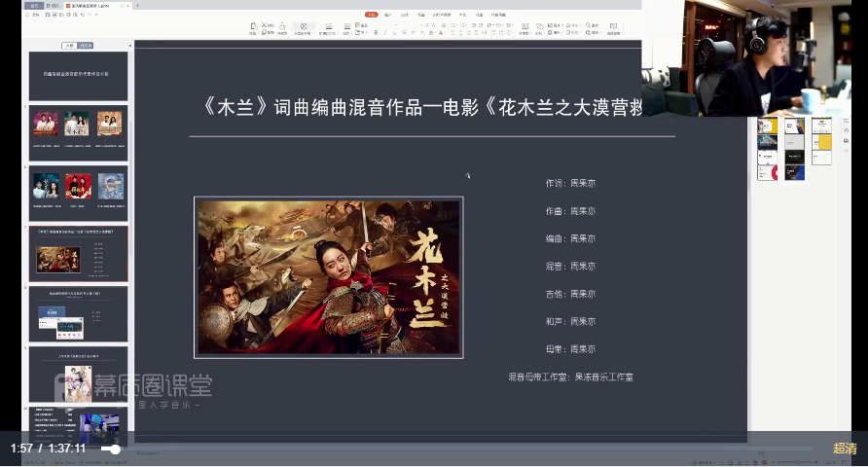
Task: Open the font name combo box
Action: coord(385,25)
